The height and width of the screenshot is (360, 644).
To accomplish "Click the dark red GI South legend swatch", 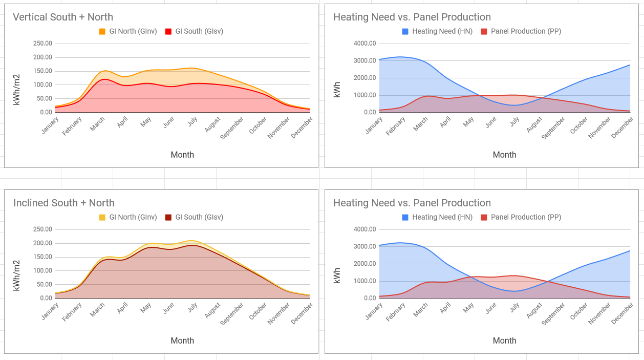I will (x=168, y=217).
